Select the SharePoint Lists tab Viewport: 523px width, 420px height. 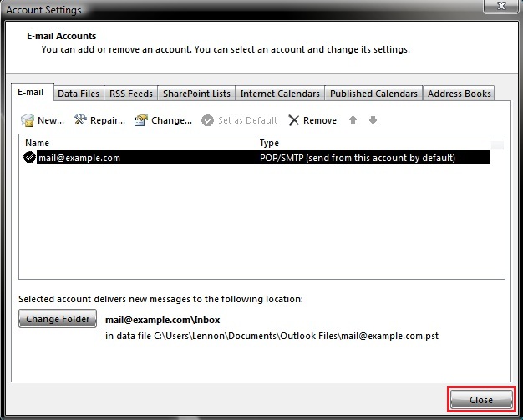click(196, 94)
